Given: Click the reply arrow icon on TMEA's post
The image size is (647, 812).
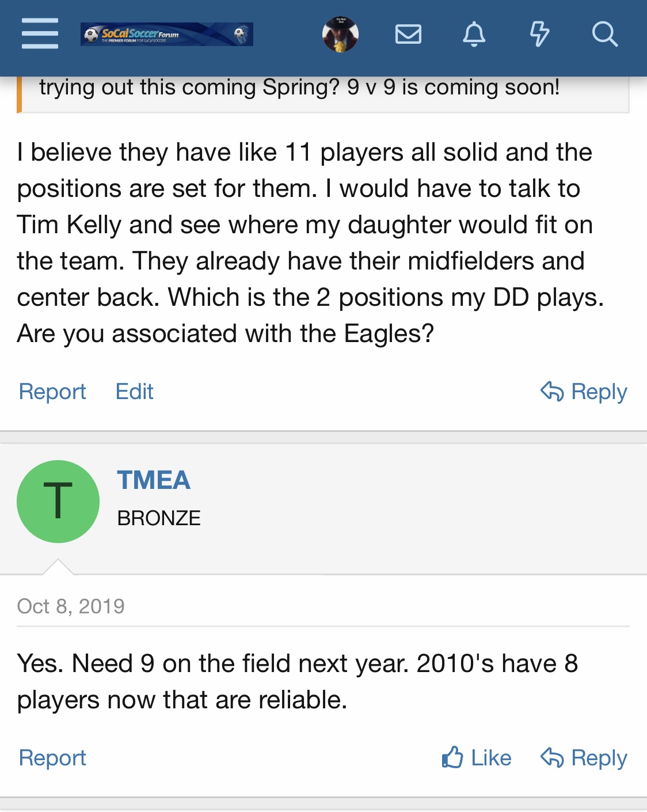Looking at the screenshot, I should click(551, 757).
